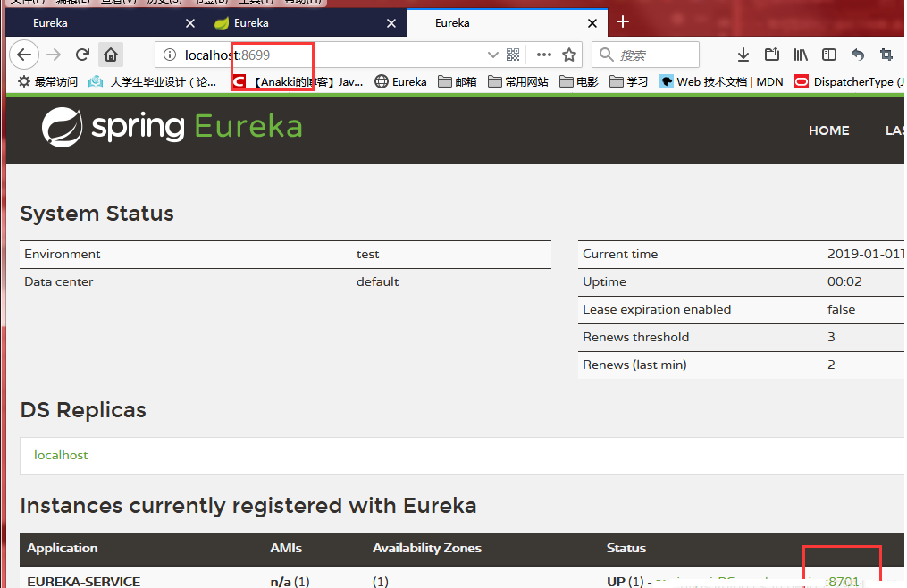Click the AMIs column header
907x588 pixels.
coord(286,548)
